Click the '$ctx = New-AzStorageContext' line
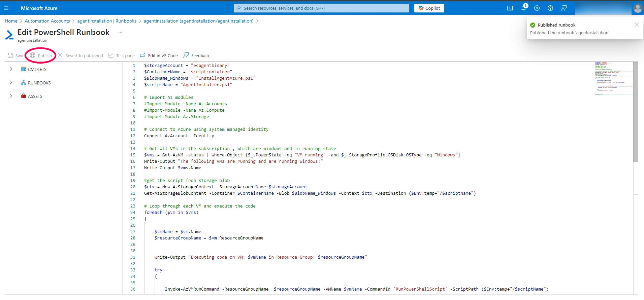This screenshot has width=644, height=300. (226, 187)
